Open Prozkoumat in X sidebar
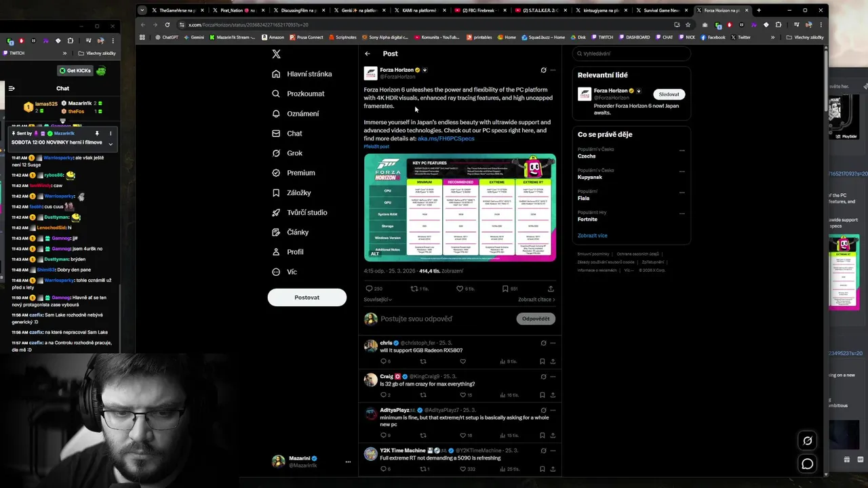The width and height of the screenshot is (868, 488). [298, 94]
